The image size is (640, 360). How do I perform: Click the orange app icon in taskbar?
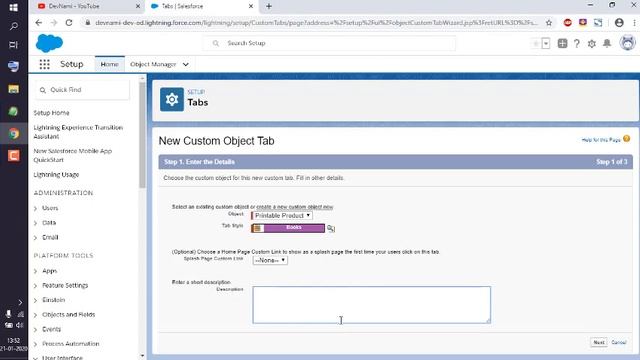tap(13, 156)
